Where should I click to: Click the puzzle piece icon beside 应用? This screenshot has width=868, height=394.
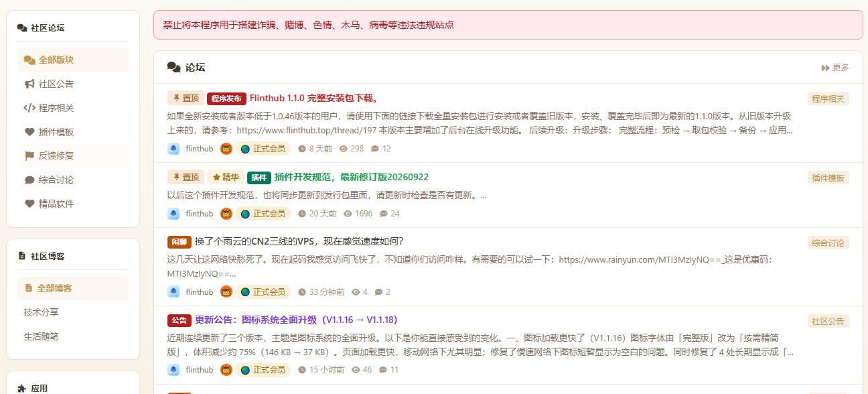coord(22,388)
